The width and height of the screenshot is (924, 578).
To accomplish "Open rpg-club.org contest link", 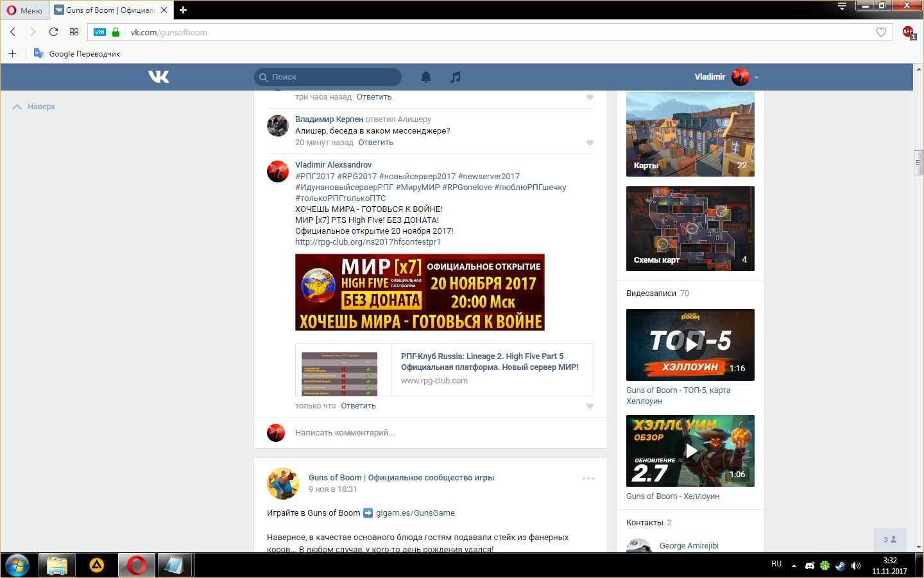I will (368, 242).
